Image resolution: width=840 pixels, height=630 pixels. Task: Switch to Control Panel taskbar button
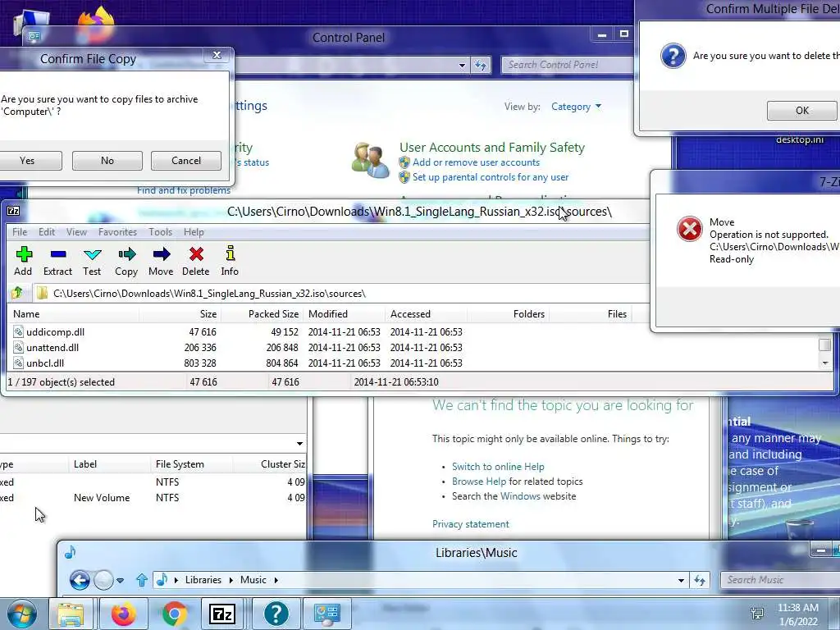(x=326, y=614)
